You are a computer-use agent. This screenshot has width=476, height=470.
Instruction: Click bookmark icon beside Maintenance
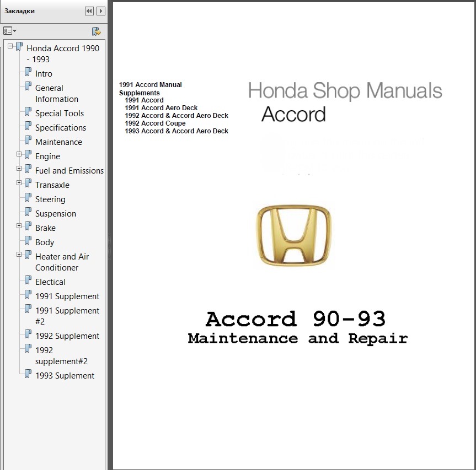click(28, 140)
